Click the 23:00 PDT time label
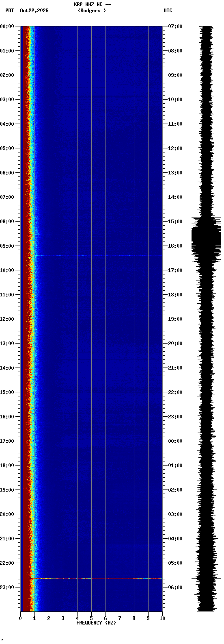224x644 pixels. click(7, 587)
